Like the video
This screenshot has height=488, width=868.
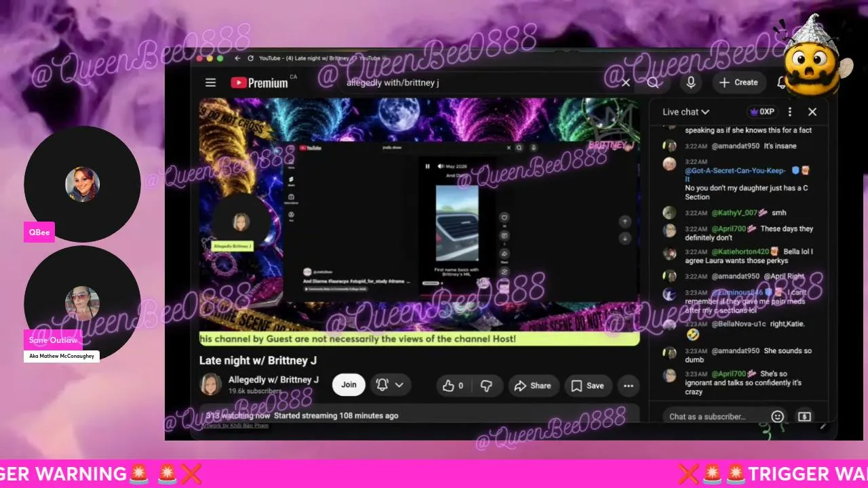(x=453, y=386)
